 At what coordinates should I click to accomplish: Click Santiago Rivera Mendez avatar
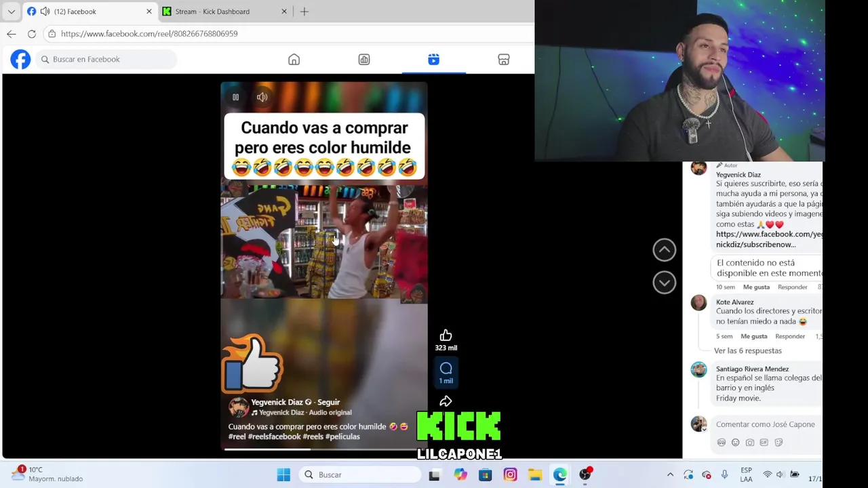699,369
